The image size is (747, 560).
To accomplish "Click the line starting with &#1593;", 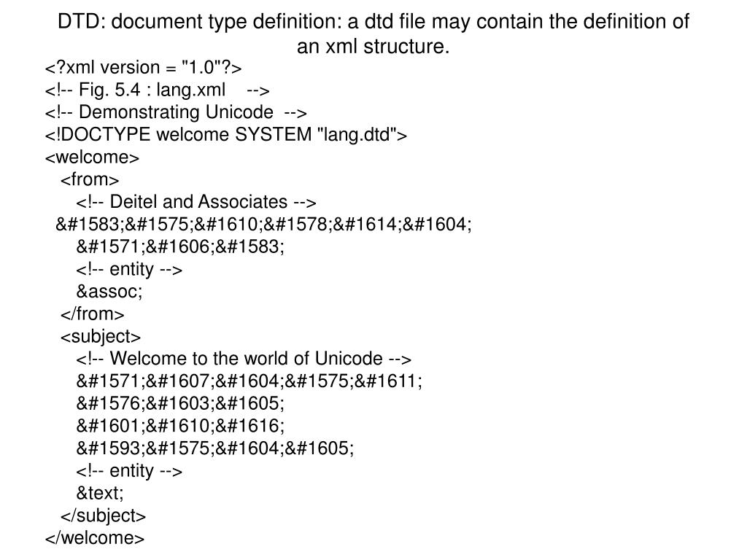I will (x=215, y=448).
